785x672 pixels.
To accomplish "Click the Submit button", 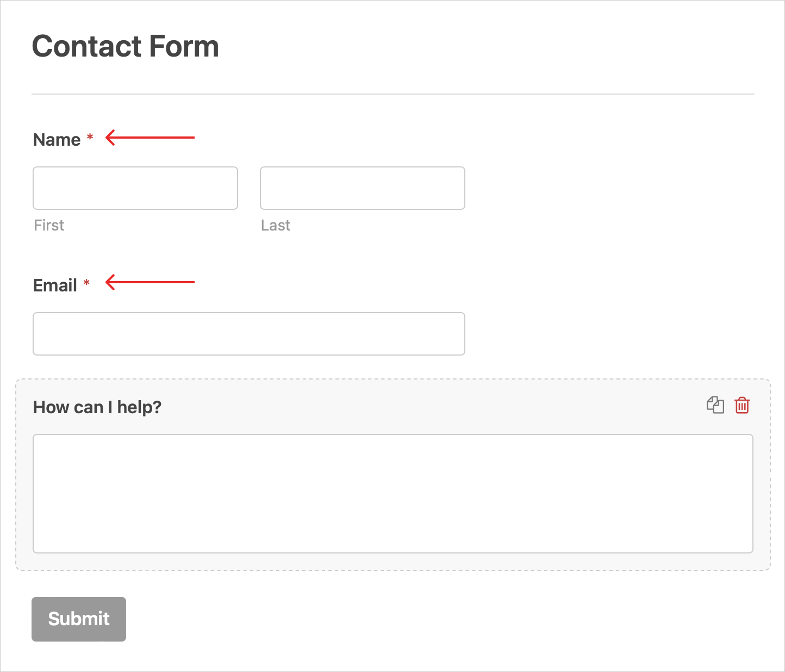I will [79, 619].
